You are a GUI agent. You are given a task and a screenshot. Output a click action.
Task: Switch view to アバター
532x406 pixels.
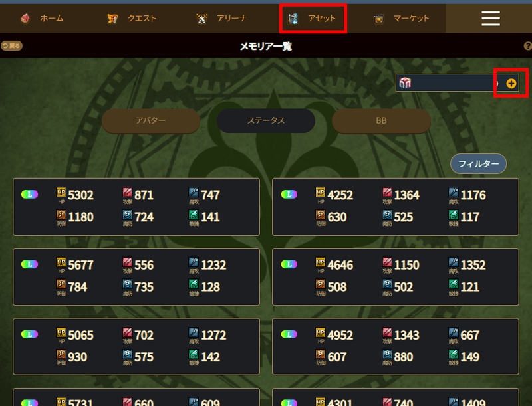151,120
